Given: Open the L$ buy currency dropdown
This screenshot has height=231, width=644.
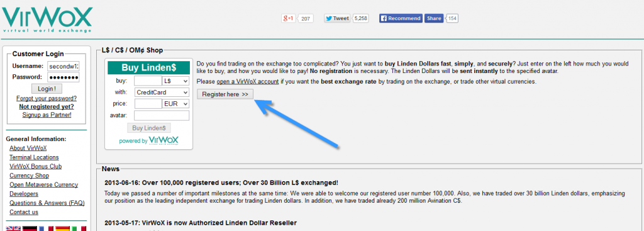Looking at the screenshot, I should 176,81.
